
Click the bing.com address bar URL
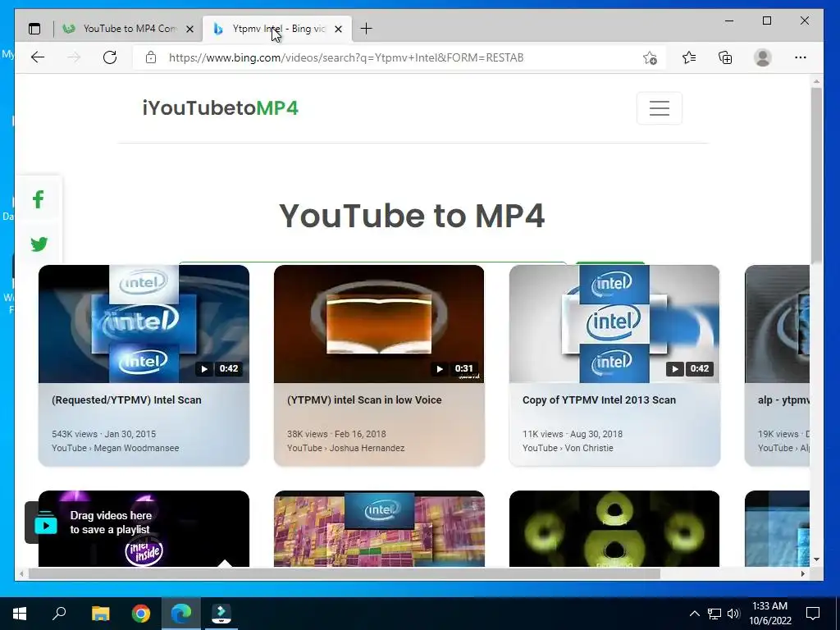tap(346, 57)
